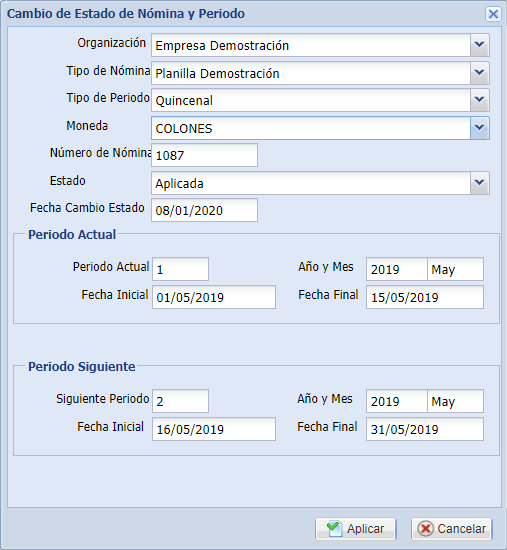
Task: Click the red X Cancelar button
Action: click(452, 529)
